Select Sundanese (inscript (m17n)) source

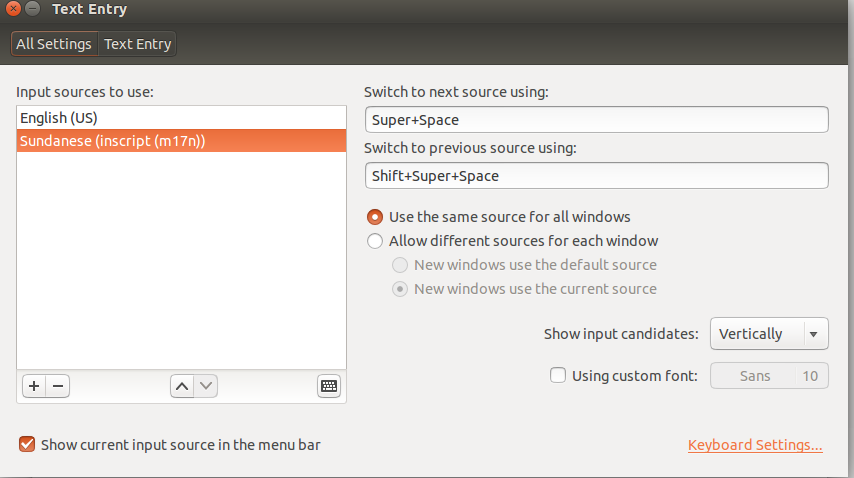181,141
